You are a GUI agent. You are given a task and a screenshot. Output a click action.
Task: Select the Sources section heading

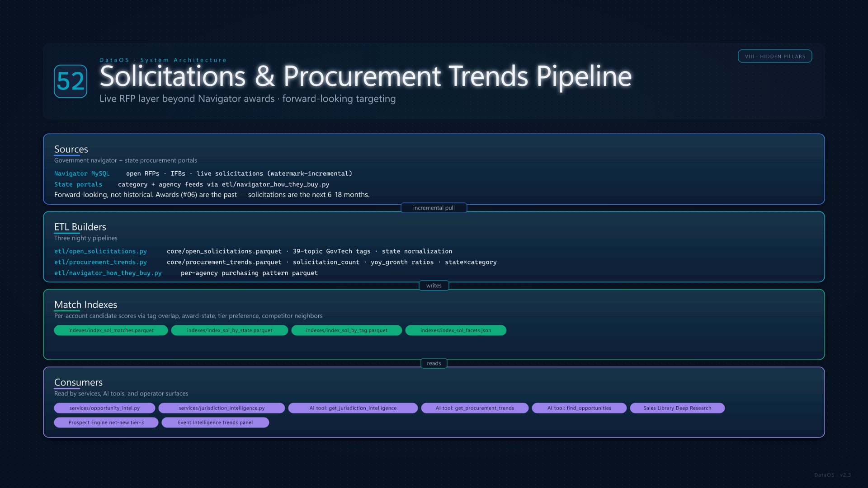(x=71, y=149)
